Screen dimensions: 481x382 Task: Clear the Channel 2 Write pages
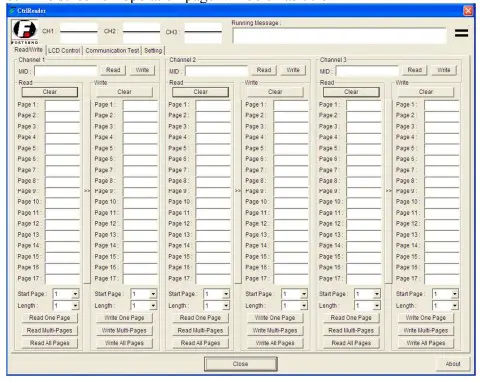pyautogui.click(x=275, y=92)
